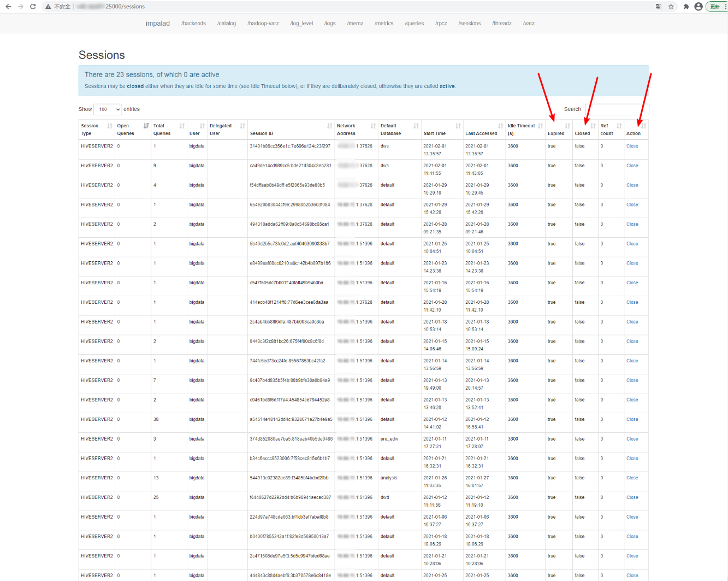
Task: Sort by Network Address column arrows
Action: pos(373,126)
